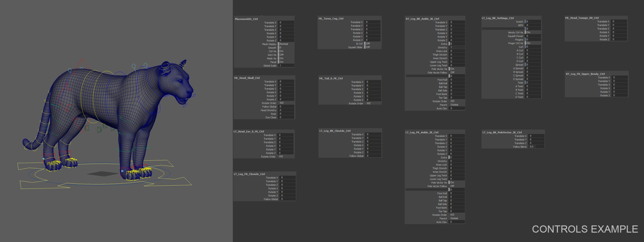
Task: Toggle Bendy Ctrl Vis in LT_Leg_BK_Settings_Ctrl
Action: pyautogui.click(x=533, y=32)
